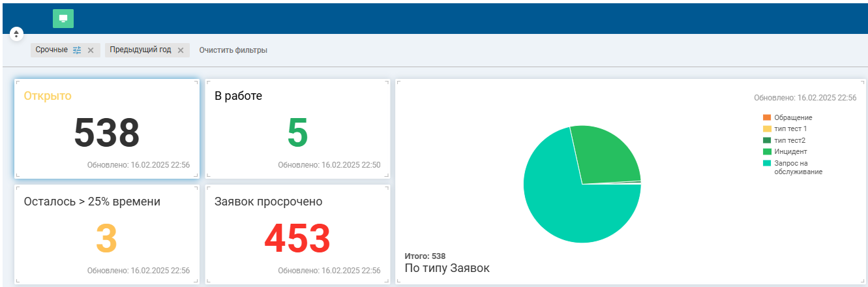Toggle тип тест 1 in the chart legend
The width and height of the screenshot is (868, 287).
[x=789, y=129]
